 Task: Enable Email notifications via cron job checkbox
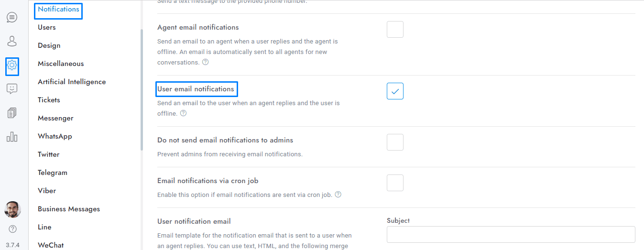[395, 183]
